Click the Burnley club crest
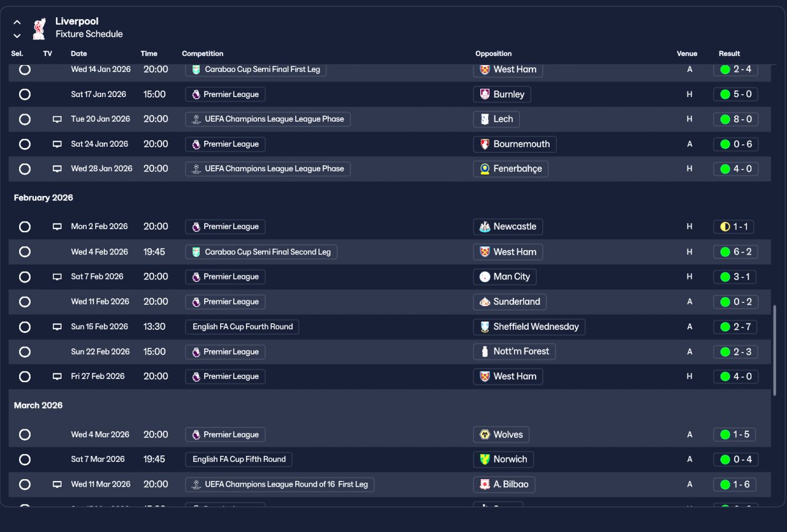The image size is (787, 532). 485,95
